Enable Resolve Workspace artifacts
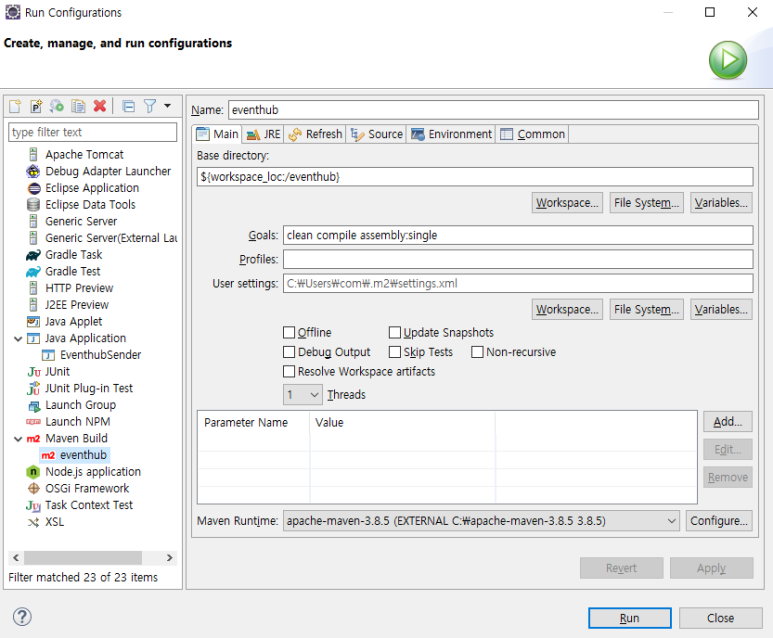Viewport: 773px width, 638px height. tap(289, 371)
